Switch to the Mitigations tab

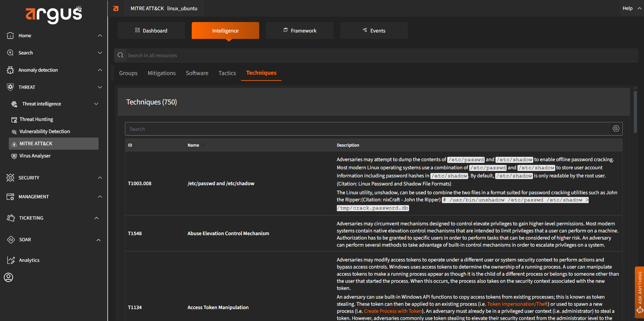click(x=161, y=73)
